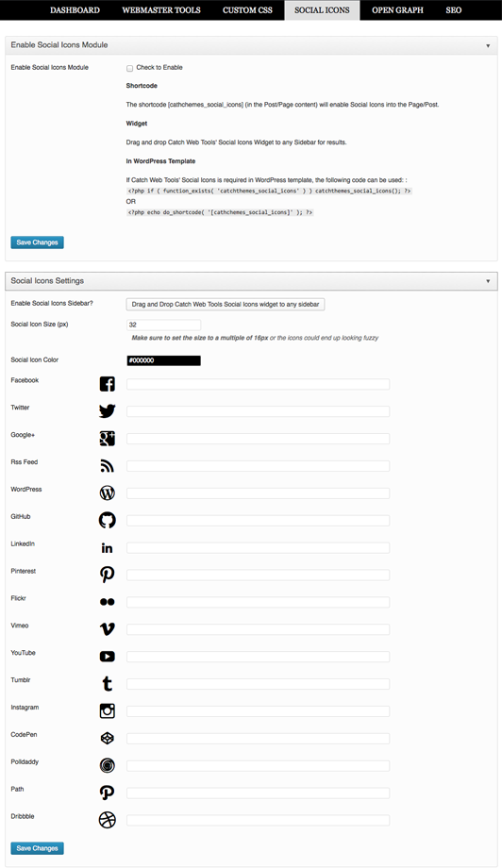The image size is (502, 868).
Task: Collapse the Enable Social Icons Module panel
Action: 488,45
